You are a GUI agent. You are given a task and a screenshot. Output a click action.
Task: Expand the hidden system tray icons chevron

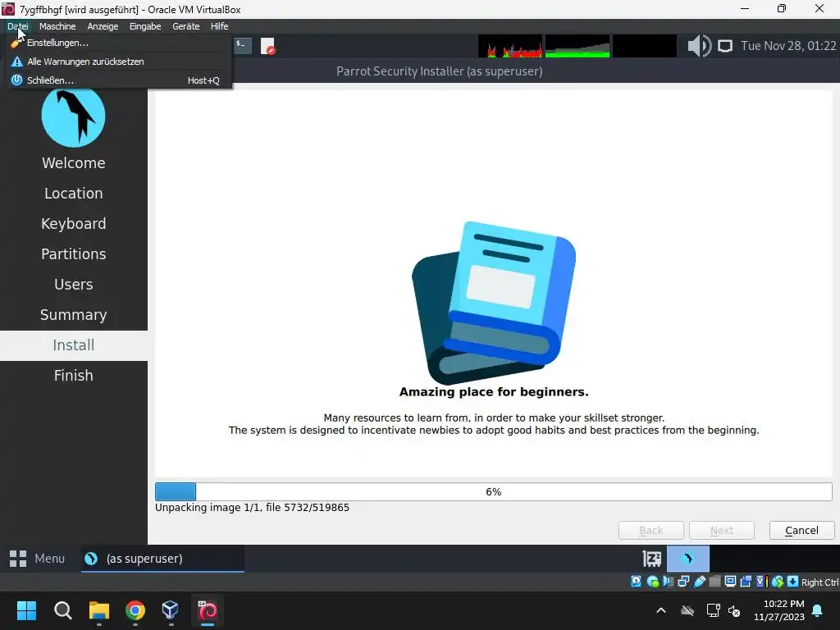click(661, 610)
